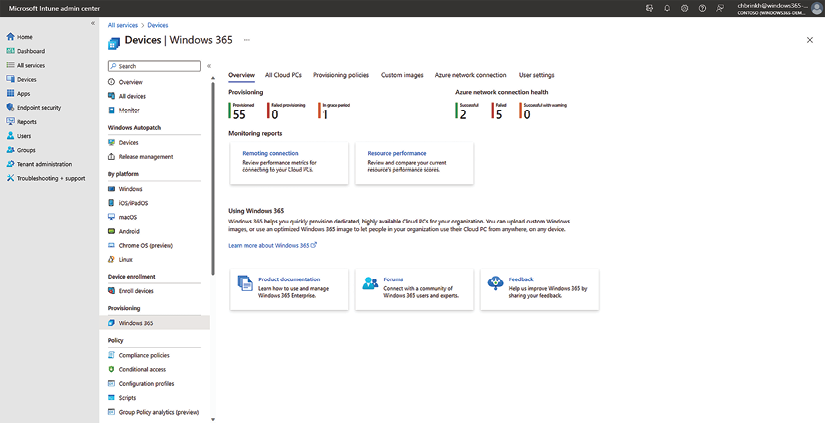The image size is (825, 423).
Task: Click the Devices menu vertical scrollbar
Action: tap(213, 179)
